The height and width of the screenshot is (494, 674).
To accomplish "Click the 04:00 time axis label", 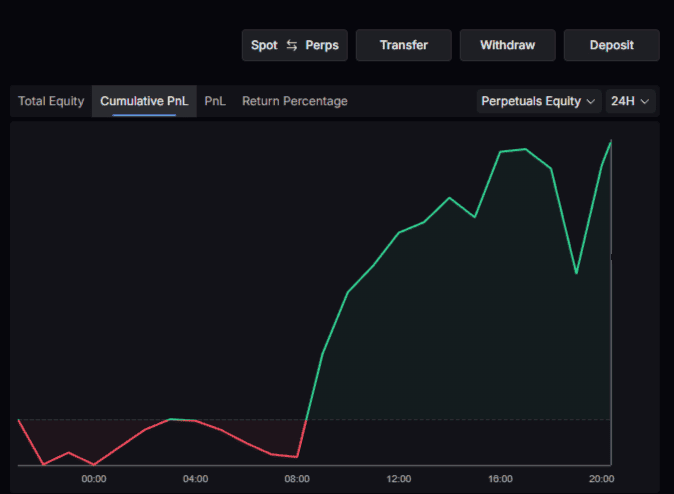I will point(195,478).
